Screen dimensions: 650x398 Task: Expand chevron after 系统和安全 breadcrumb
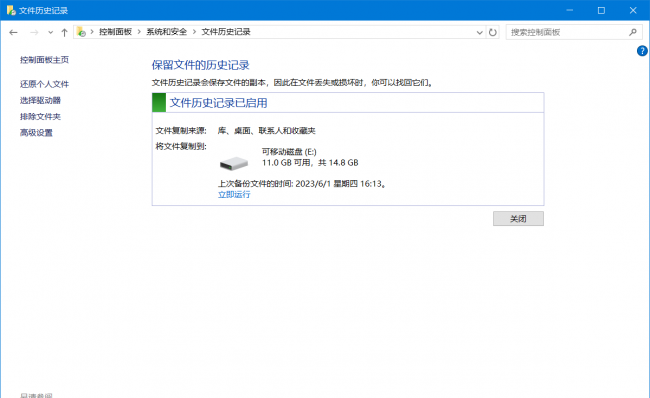pyautogui.click(x=194, y=32)
